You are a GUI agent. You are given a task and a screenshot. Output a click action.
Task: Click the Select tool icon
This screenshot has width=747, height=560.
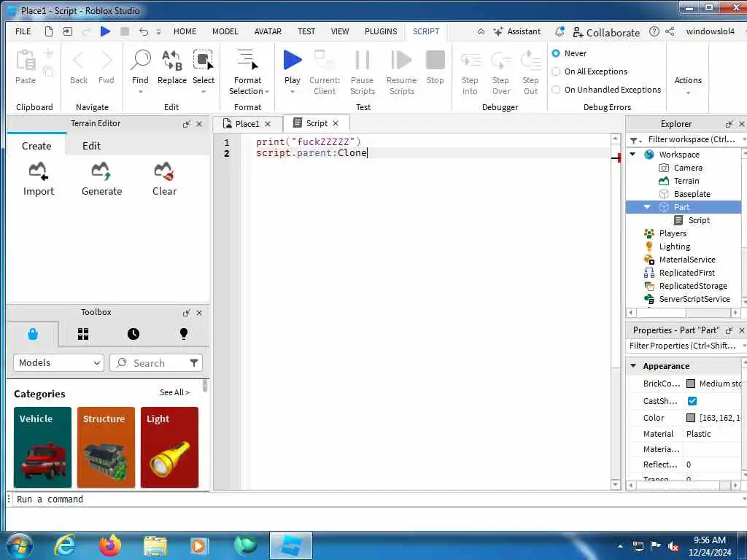204,61
